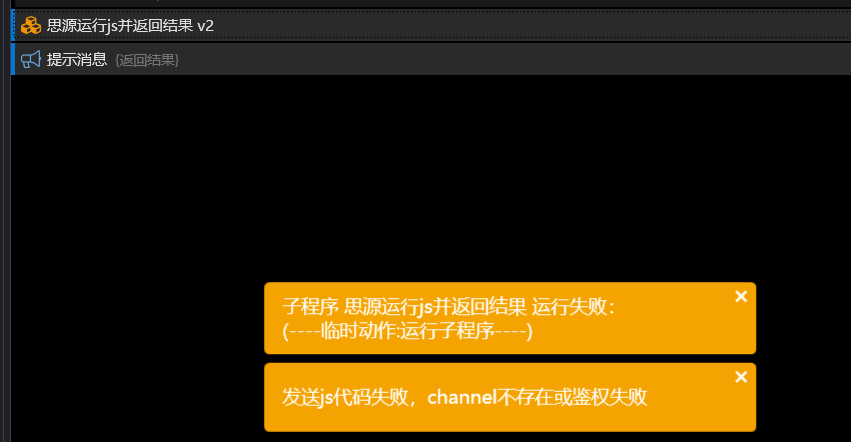Click the orange cubes subprogram icon
The width and height of the screenshot is (851, 442).
(31, 26)
